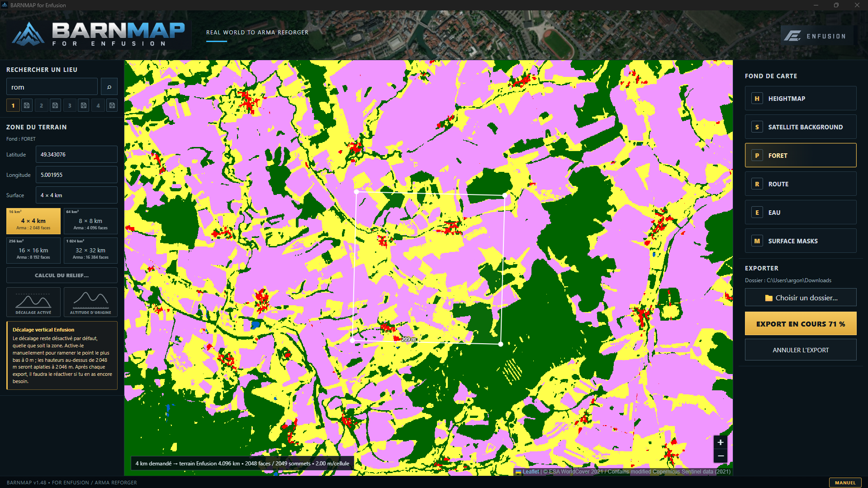
Task: Save location to slot 1 disk icon
Action: point(27,105)
